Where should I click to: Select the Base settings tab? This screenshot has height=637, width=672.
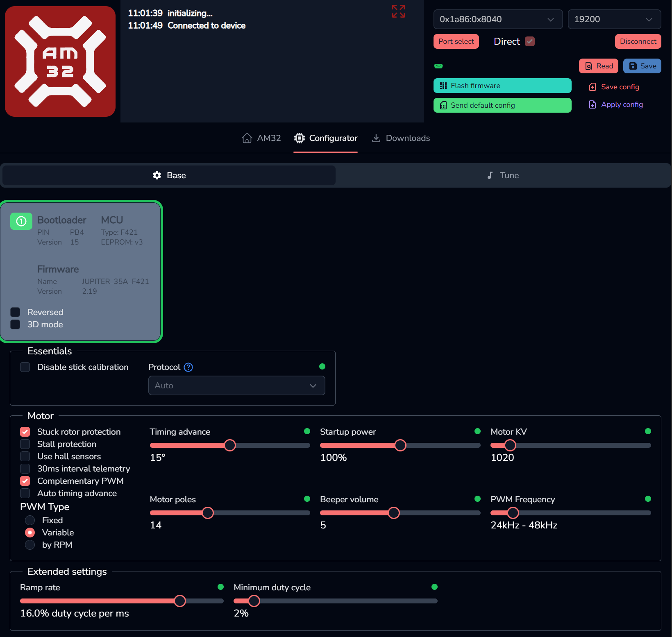coord(169,175)
